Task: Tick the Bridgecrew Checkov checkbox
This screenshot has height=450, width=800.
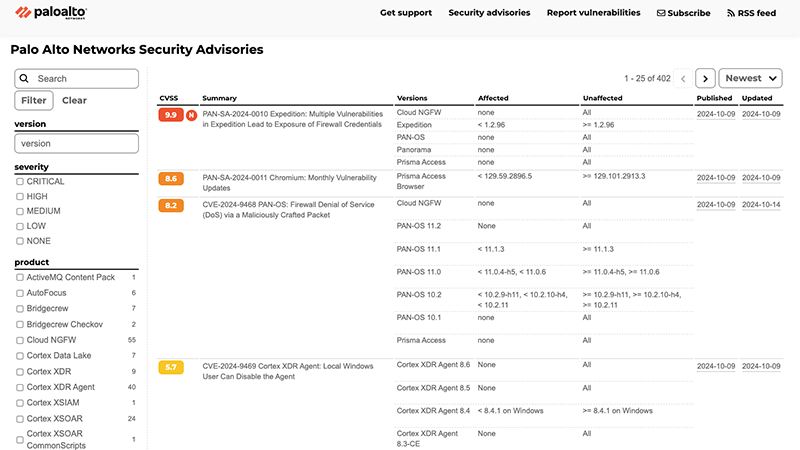Action: pos(20,324)
